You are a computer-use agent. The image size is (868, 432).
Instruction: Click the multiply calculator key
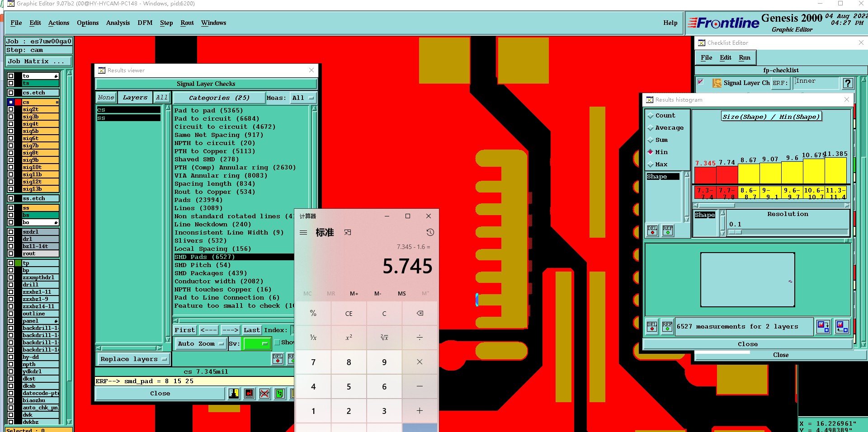[x=420, y=362]
